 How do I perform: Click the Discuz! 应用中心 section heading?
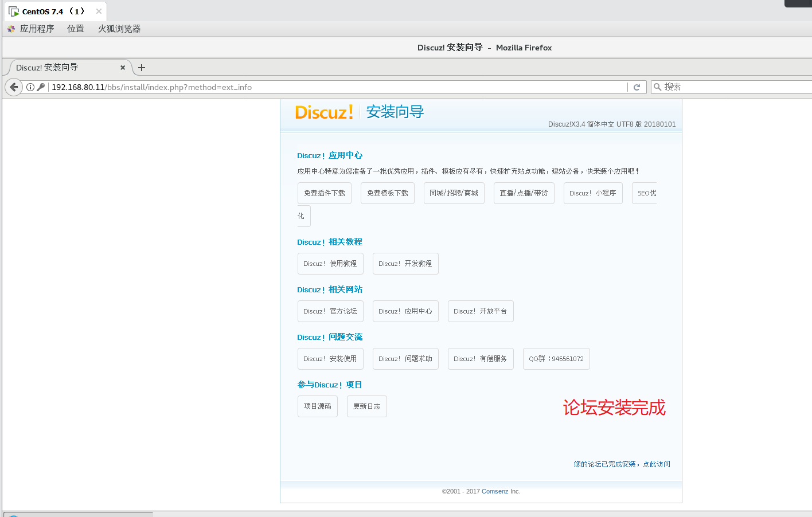pos(330,155)
